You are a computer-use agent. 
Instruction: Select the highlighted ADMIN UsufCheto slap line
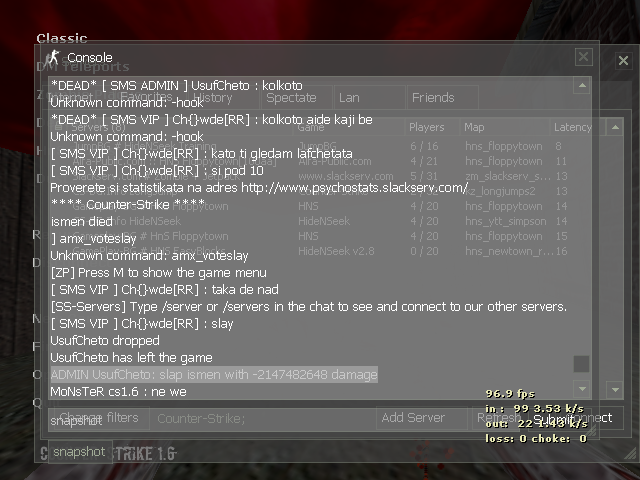(214, 374)
